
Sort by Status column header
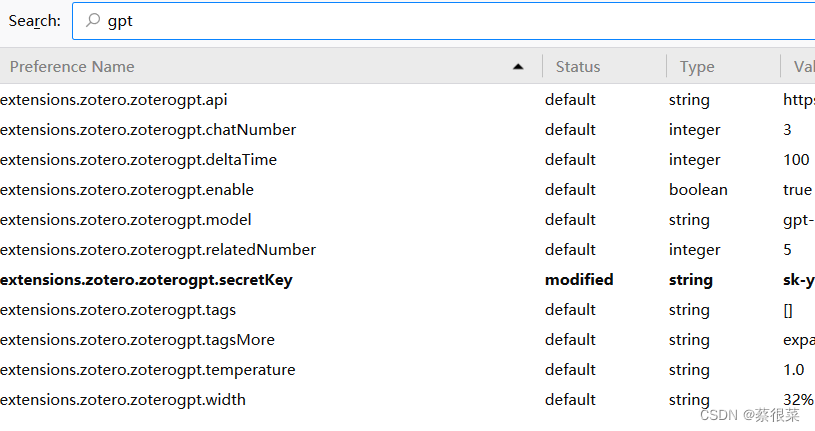click(577, 67)
